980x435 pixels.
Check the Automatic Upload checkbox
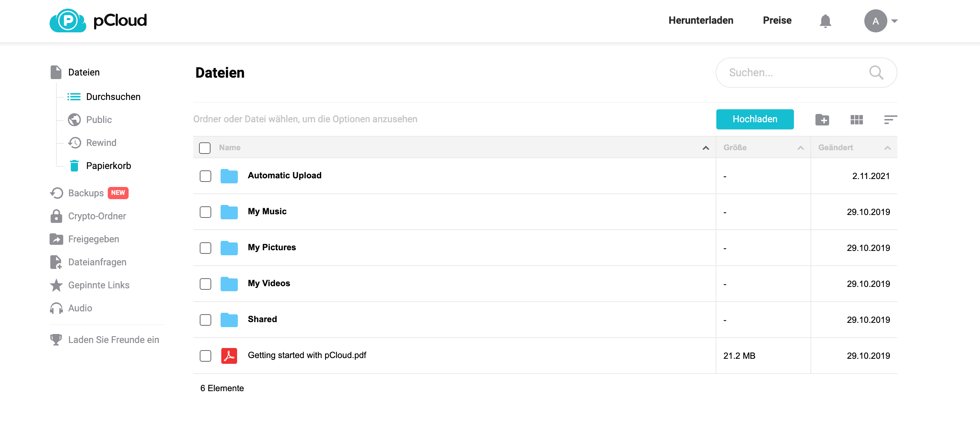(x=205, y=176)
